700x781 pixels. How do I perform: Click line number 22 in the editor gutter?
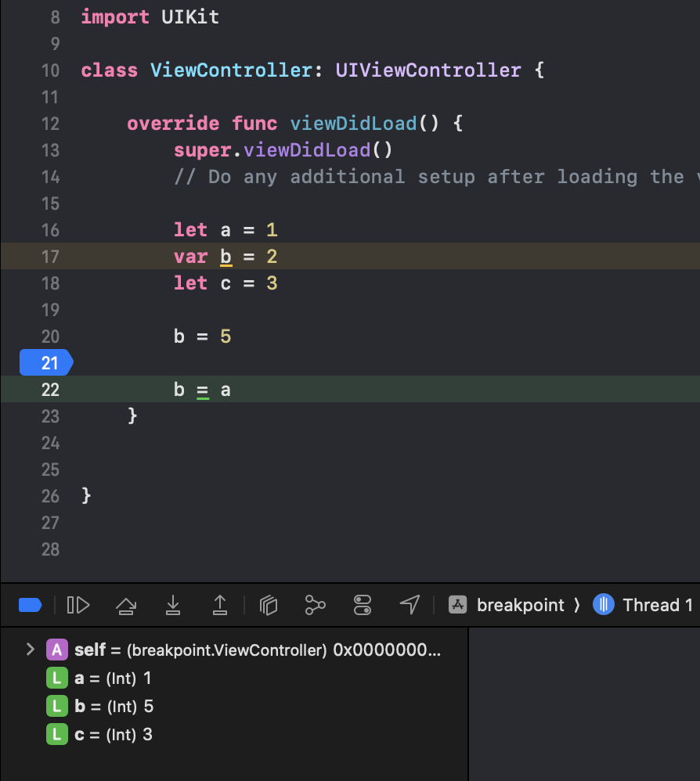pyautogui.click(x=50, y=389)
